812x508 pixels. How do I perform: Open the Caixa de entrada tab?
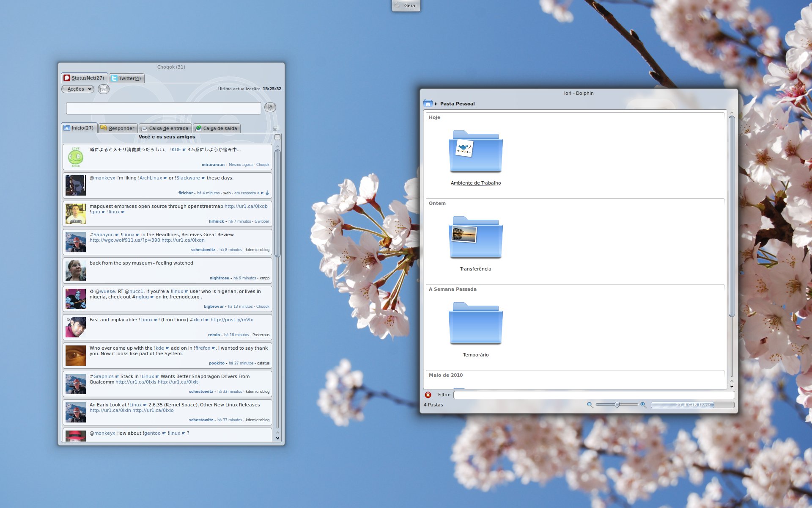pos(165,128)
